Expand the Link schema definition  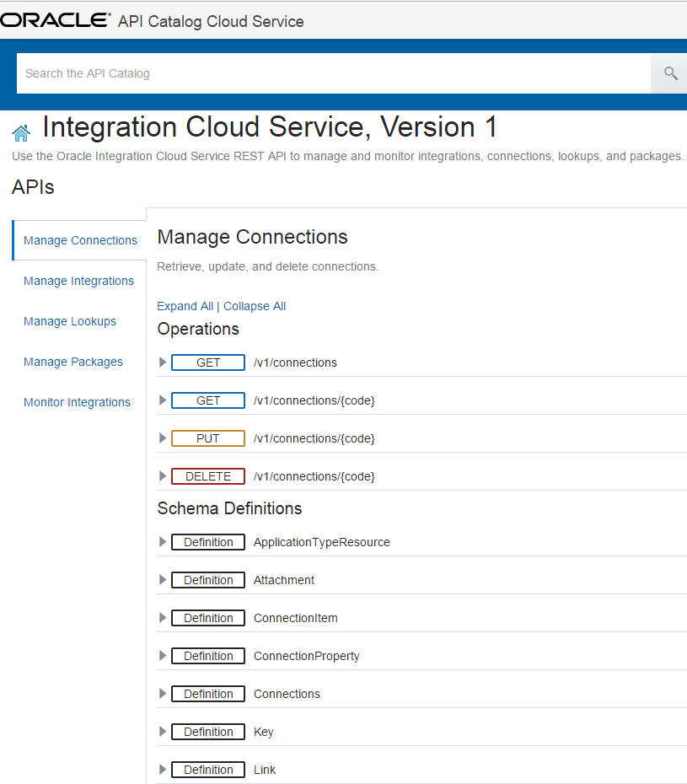[162, 769]
